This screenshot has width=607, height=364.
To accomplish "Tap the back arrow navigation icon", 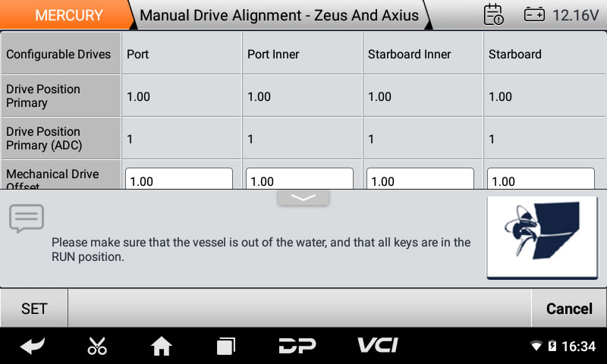I will (32, 347).
